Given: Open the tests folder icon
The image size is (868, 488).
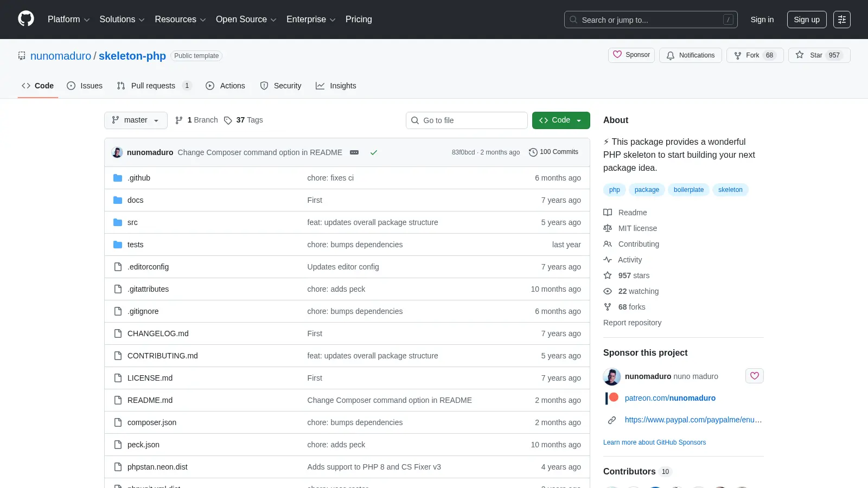Looking at the screenshot, I should pos(118,245).
